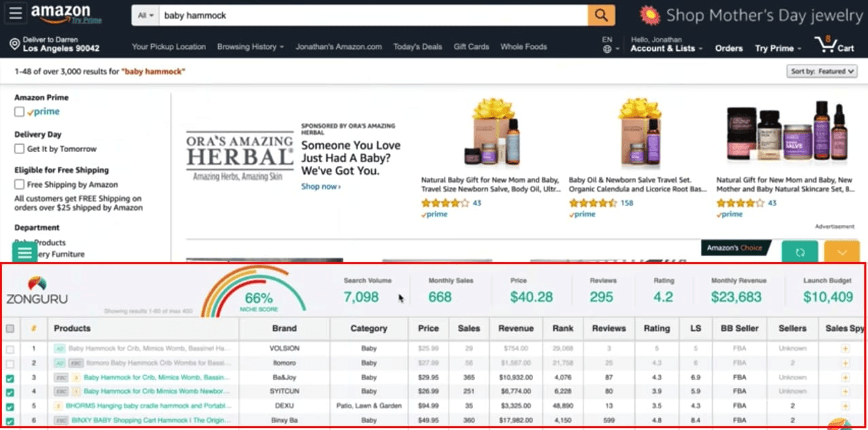Check row 1 VOLSION checkbox
Image resolution: width=868 pixels, height=430 pixels.
click(10, 348)
